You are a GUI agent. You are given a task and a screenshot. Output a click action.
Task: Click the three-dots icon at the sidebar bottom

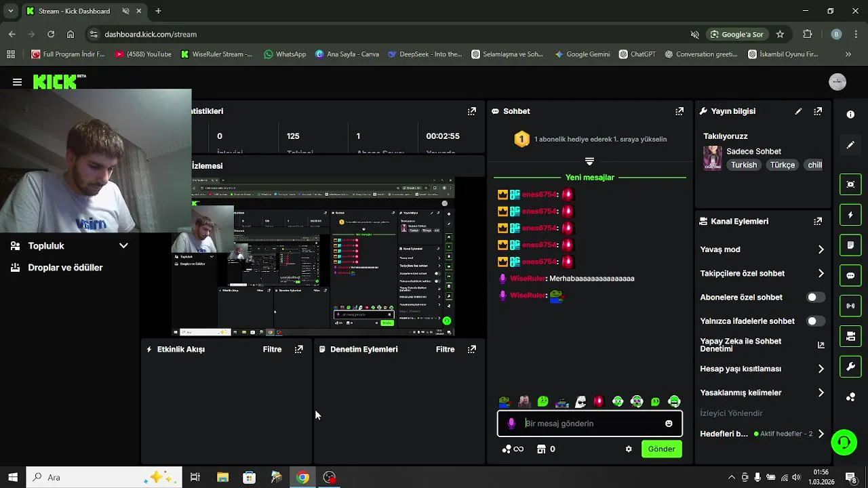(x=850, y=397)
